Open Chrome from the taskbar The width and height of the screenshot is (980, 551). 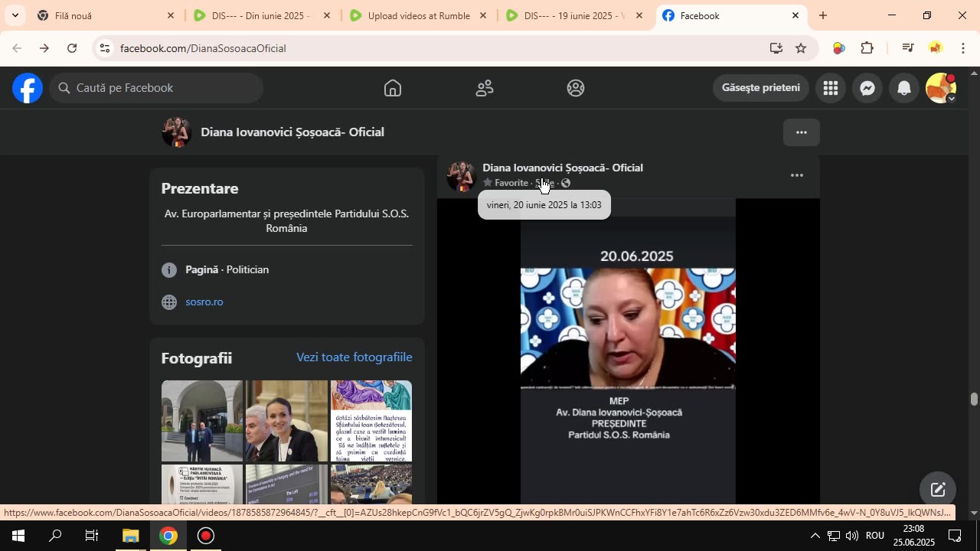168,536
